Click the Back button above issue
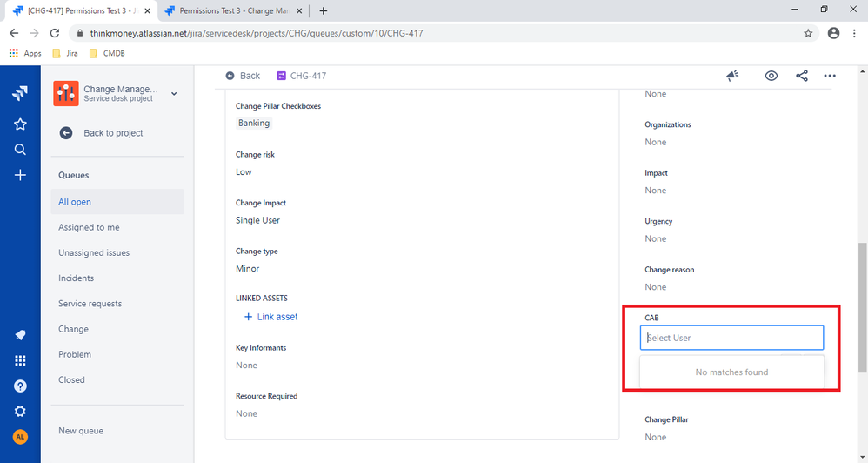The height and width of the screenshot is (463, 868). click(x=243, y=76)
